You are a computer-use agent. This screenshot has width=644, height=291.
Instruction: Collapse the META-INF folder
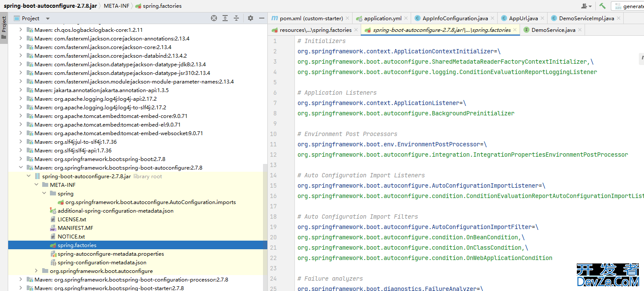[x=36, y=185]
